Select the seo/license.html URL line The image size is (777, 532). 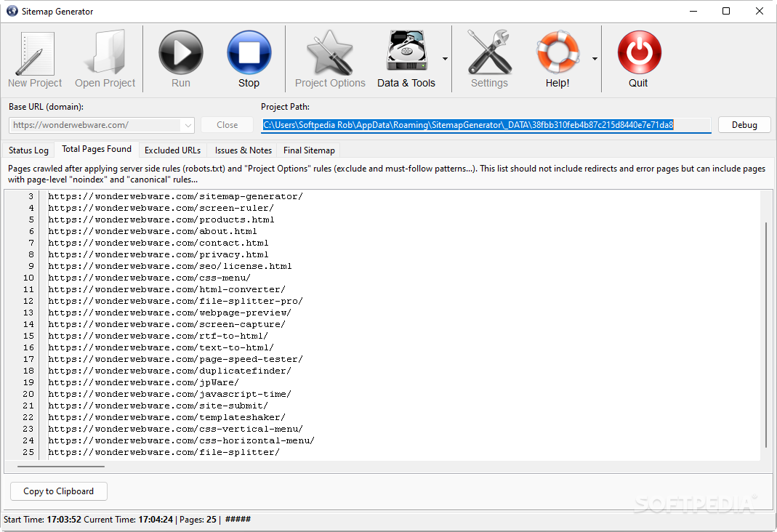170,267
